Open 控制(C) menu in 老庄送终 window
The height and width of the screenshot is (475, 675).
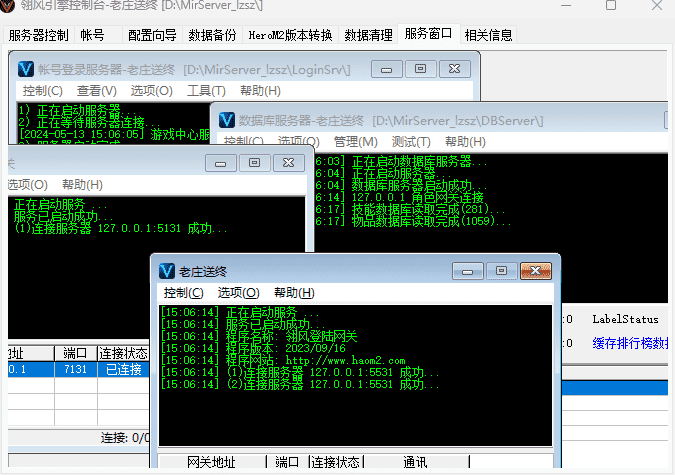coord(183,293)
